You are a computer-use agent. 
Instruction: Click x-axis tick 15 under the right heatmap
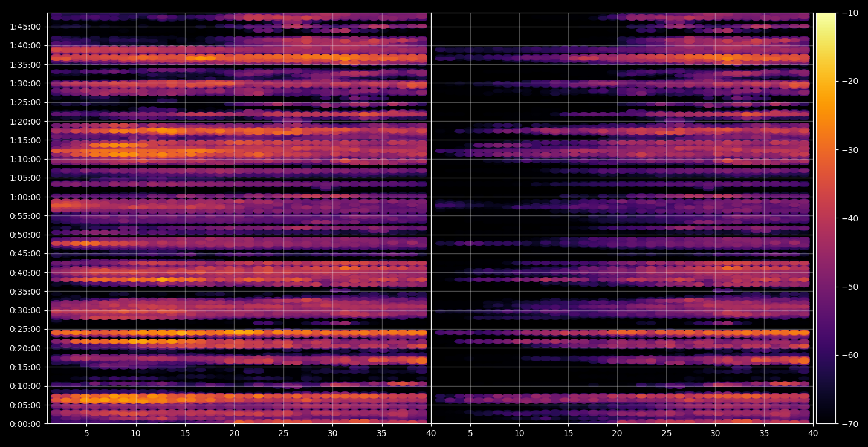click(x=568, y=433)
